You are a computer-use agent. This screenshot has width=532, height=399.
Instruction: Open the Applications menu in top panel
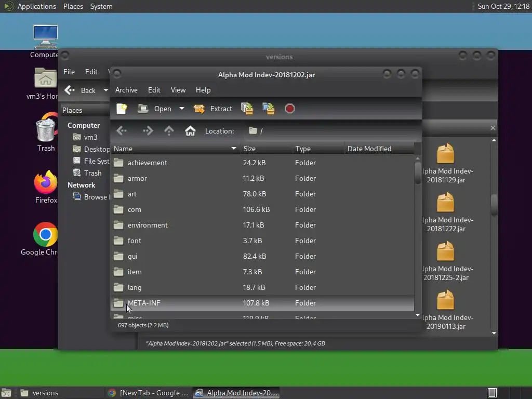pyautogui.click(x=37, y=6)
